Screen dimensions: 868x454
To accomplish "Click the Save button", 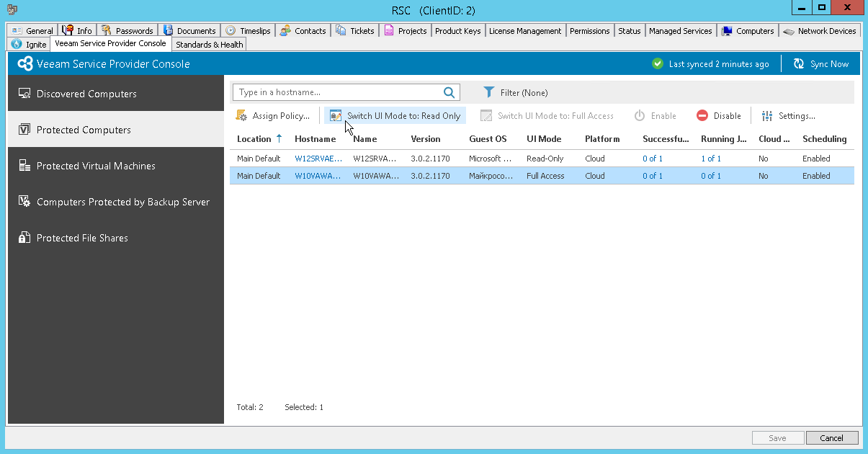I will point(777,437).
